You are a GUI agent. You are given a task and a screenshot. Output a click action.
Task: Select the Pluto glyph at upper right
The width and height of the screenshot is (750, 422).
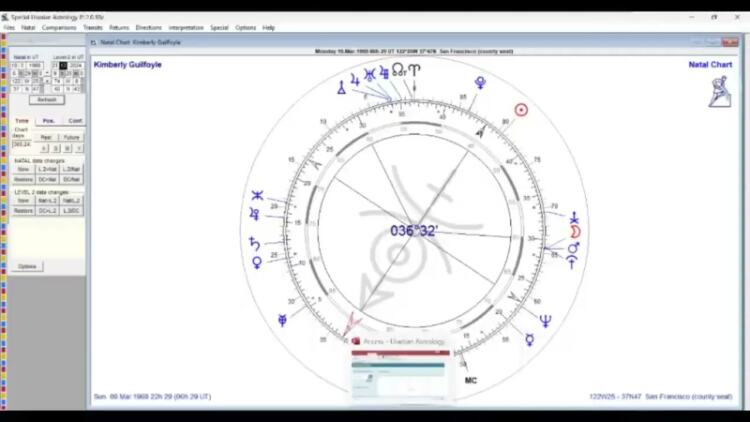(x=480, y=83)
